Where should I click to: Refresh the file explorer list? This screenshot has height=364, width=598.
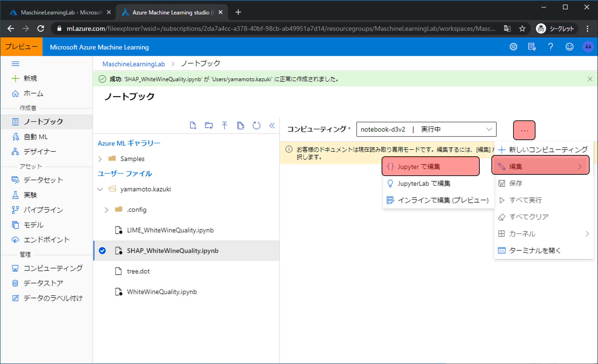tap(256, 126)
